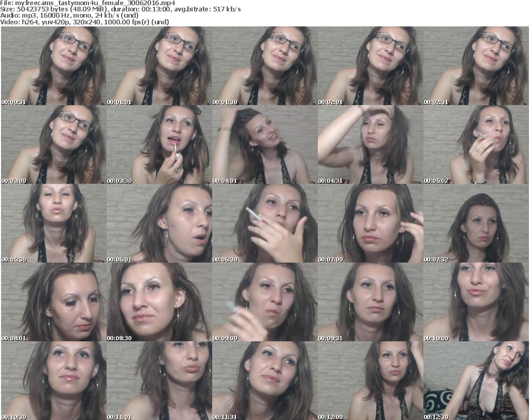This screenshot has width=530, height=420.
Task: Select the thumbnail frame stamped 00:02:31
Action: [x=476, y=66]
